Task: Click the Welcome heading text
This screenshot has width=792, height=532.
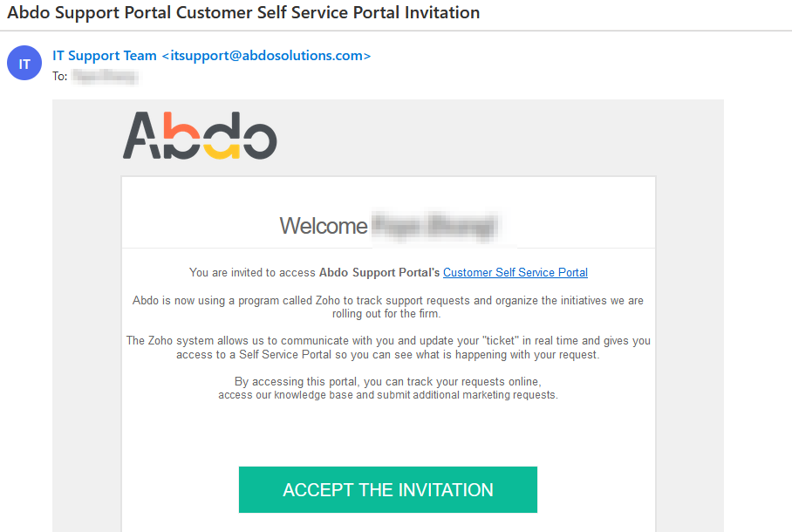Action: pos(324,226)
